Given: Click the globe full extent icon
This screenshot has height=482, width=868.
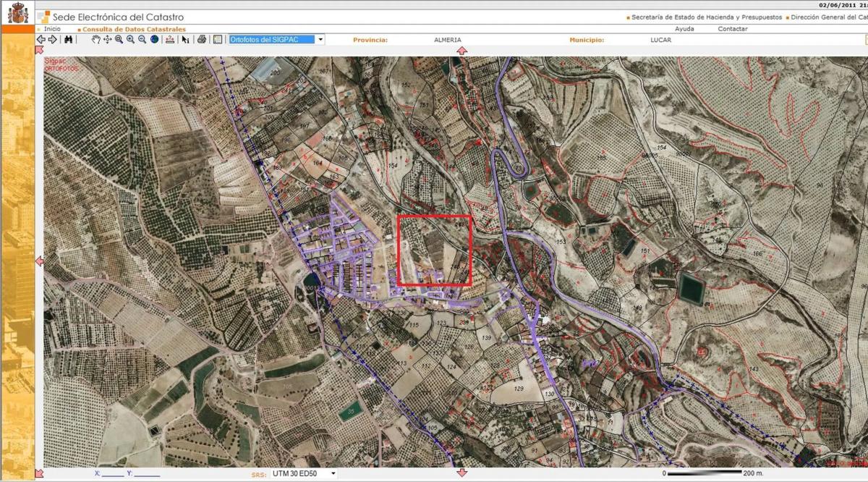Looking at the screenshot, I should (154, 40).
